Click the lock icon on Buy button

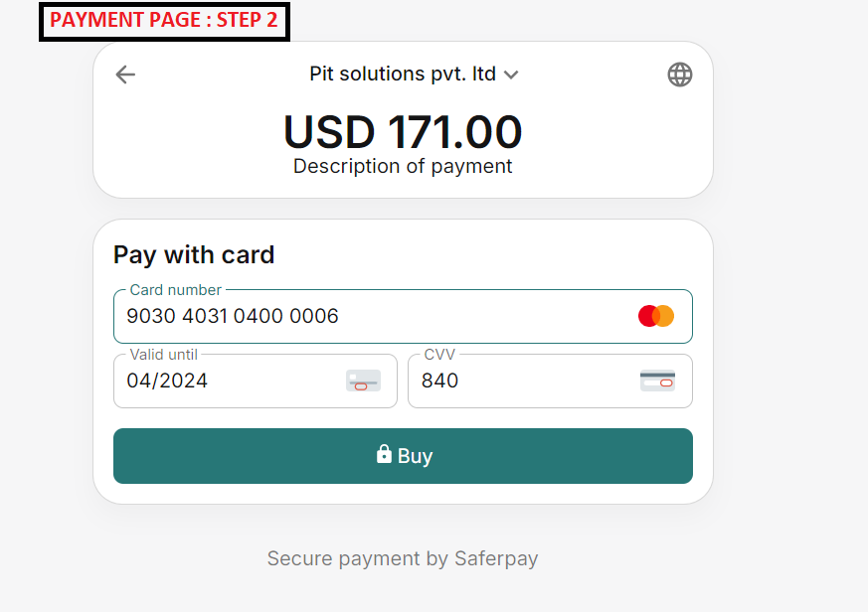pos(384,454)
